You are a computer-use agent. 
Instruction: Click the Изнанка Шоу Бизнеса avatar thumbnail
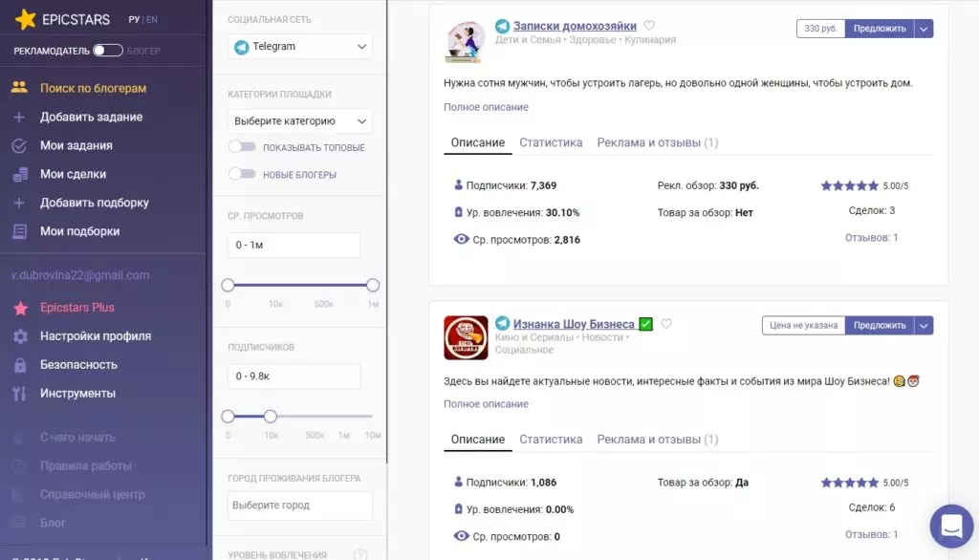point(466,337)
